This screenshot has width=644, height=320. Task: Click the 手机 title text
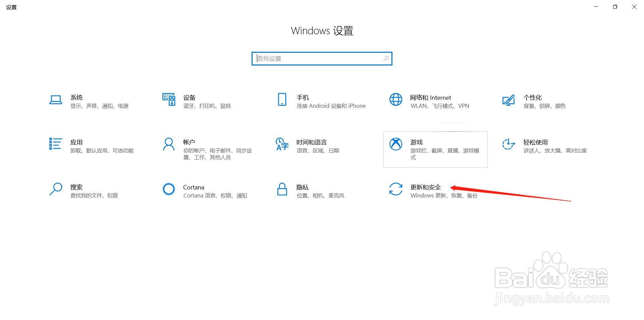(x=303, y=97)
